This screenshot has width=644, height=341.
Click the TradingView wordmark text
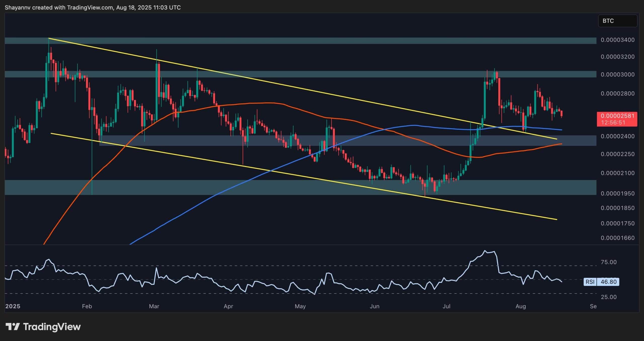(52, 327)
